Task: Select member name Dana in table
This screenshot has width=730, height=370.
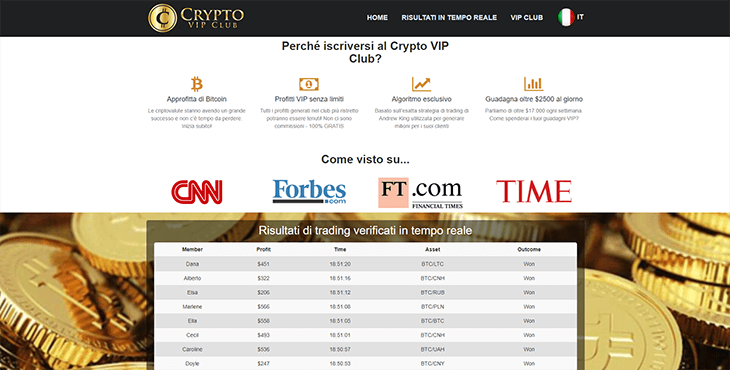Action: [x=192, y=264]
